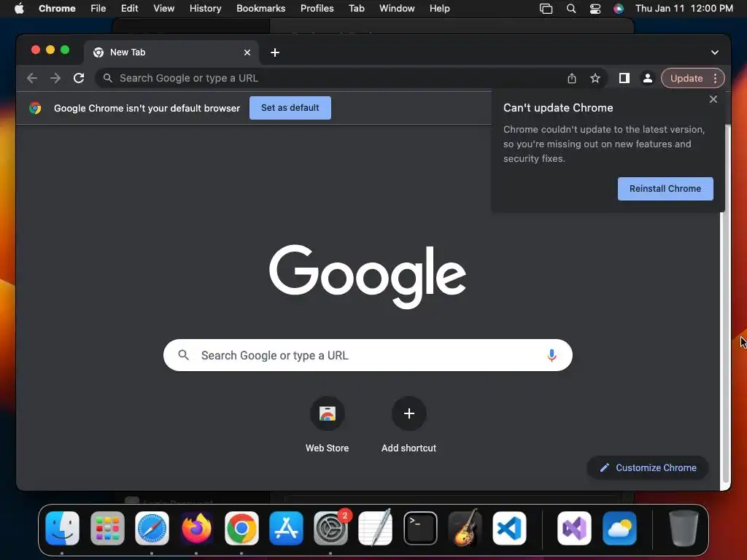The height and width of the screenshot is (560, 747).
Task: Open App Store from the dock
Action: click(286, 528)
